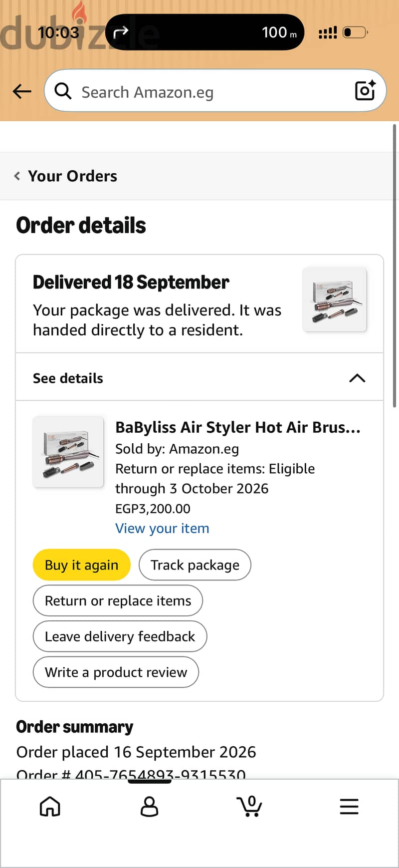Tap the back arrow beside search bar
399x868 pixels.
pyautogui.click(x=22, y=91)
